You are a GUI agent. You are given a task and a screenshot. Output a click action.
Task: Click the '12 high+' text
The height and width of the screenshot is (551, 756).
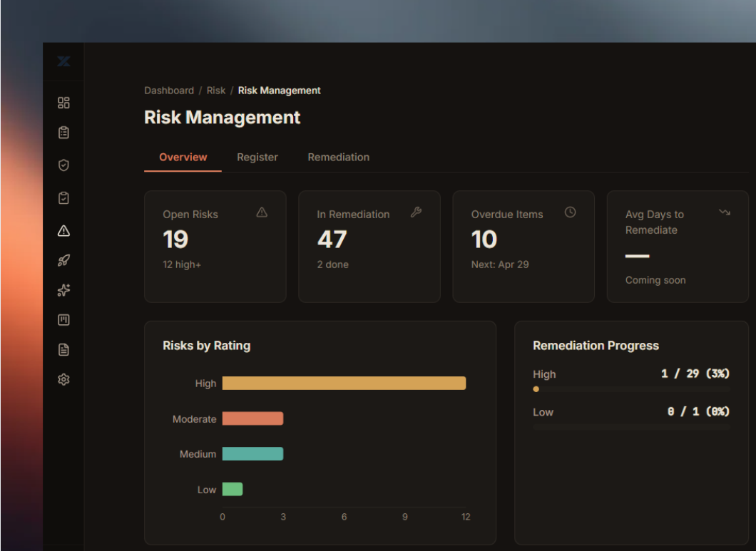[x=182, y=264]
